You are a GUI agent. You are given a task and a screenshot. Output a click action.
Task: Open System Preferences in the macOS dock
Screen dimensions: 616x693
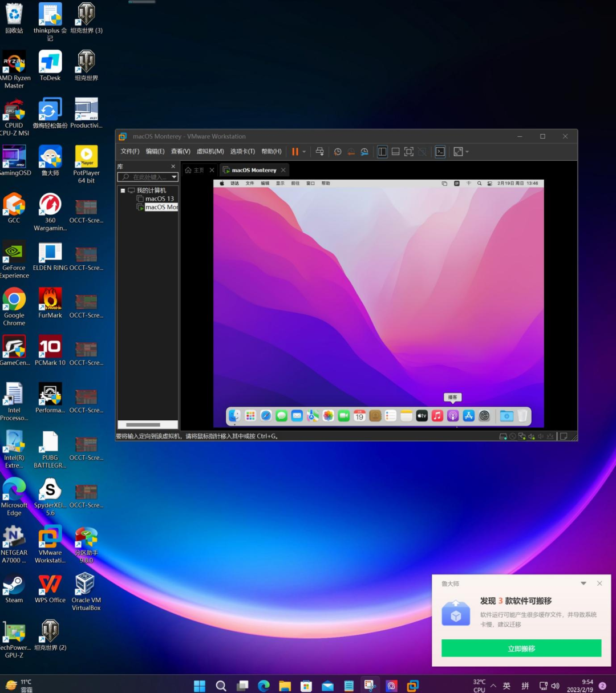[x=484, y=416]
